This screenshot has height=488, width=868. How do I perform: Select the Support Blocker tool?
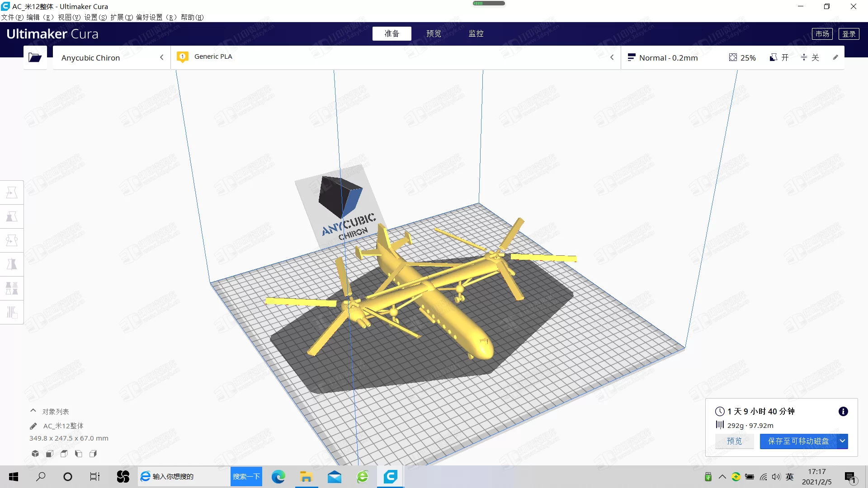12,313
